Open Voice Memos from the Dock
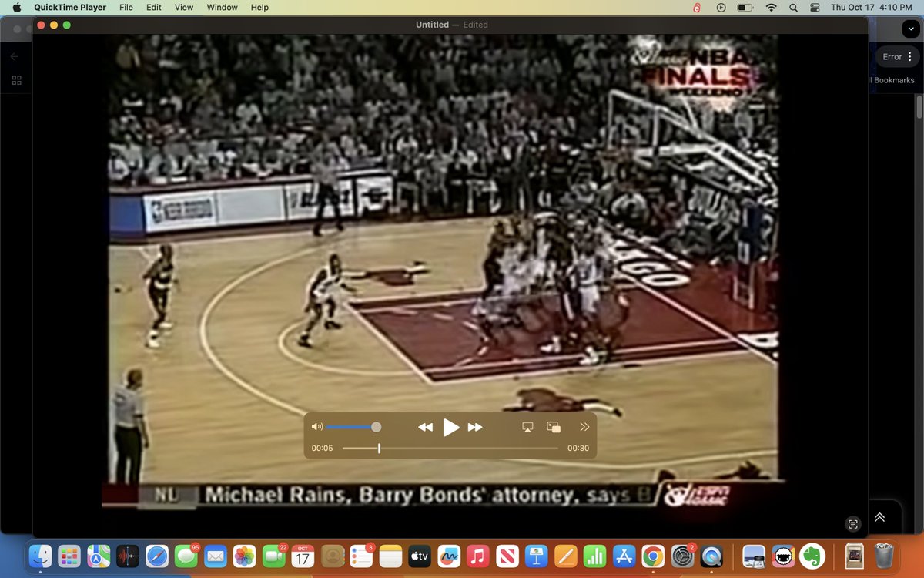The height and width of the screenshot is (578, 924). pos(128,555)
